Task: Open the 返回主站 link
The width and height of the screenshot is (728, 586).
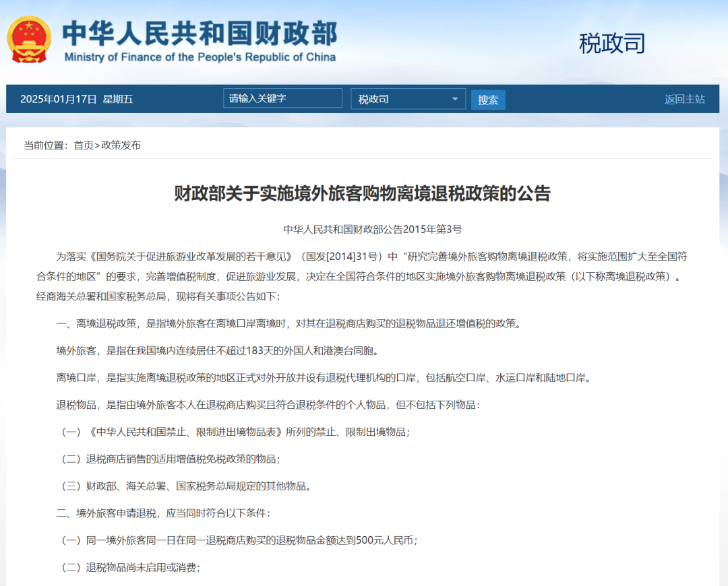Action: (x=684, y=98)
